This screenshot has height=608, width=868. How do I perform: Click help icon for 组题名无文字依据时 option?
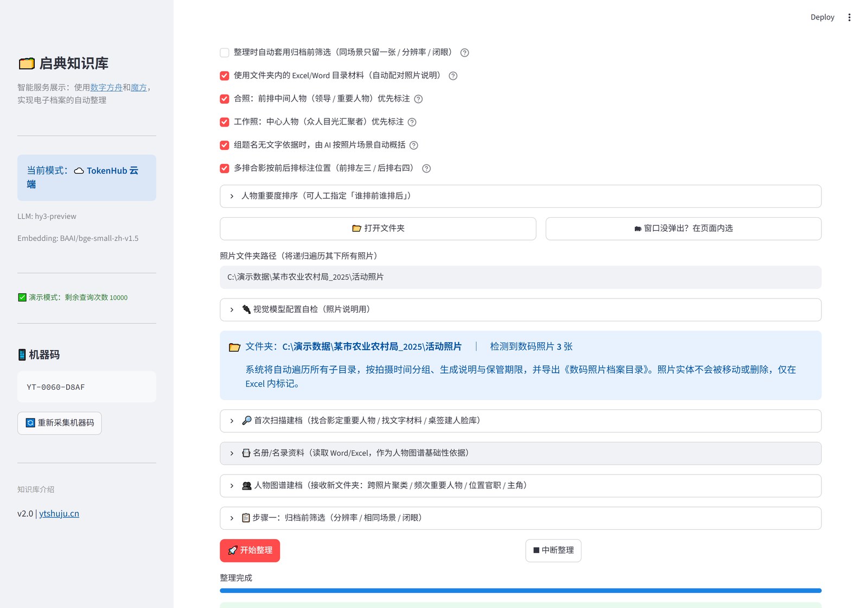point(413,145)
